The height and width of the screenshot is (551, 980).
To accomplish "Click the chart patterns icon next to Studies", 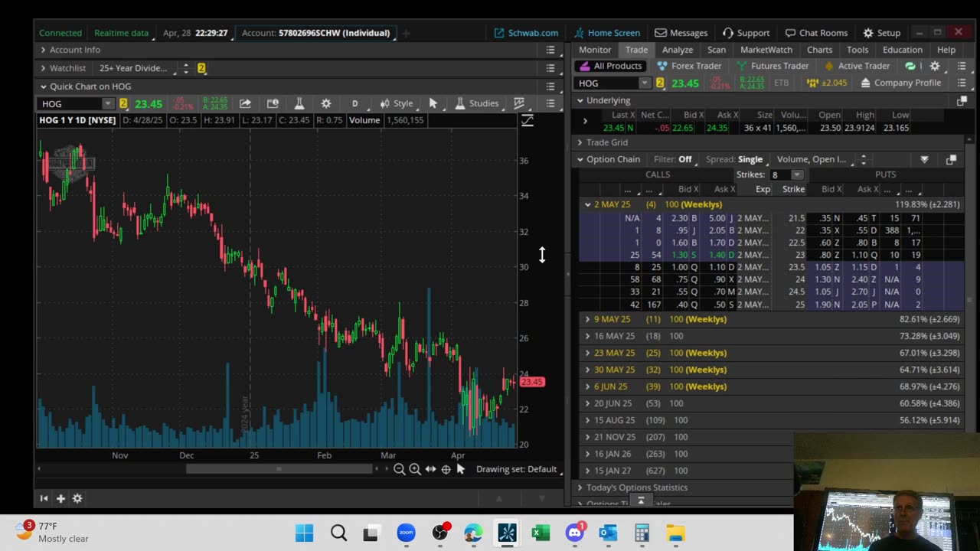I will coord(519,103).
